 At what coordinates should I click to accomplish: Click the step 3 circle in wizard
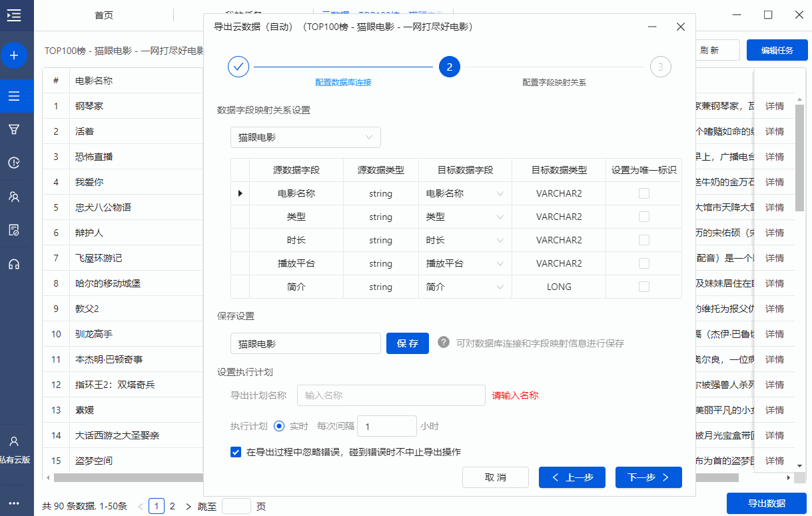tap(660, 67)
